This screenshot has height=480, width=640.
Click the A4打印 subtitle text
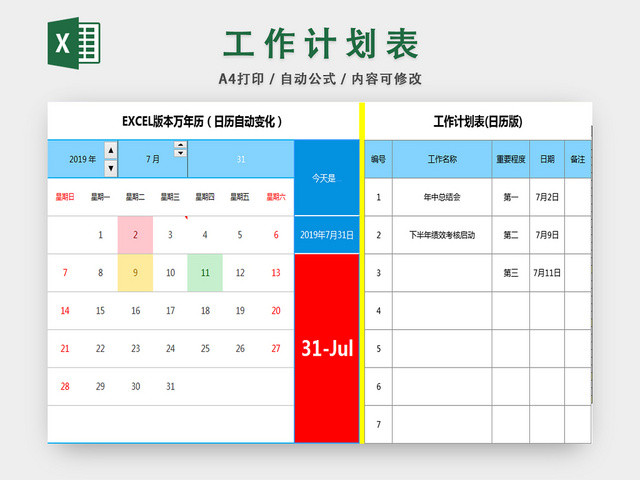pos(242,79)
